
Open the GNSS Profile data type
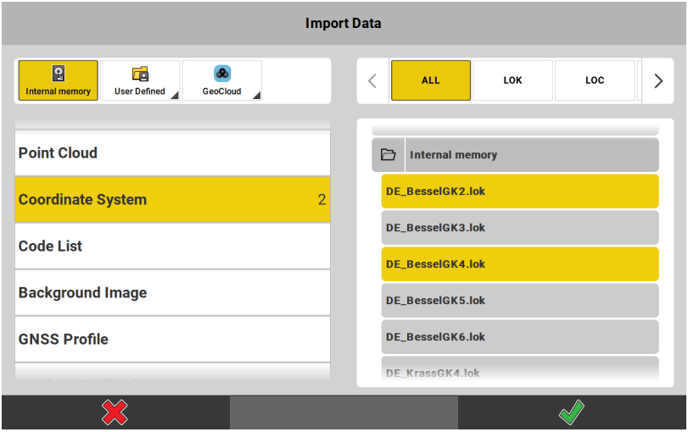(x=172, y=339)
